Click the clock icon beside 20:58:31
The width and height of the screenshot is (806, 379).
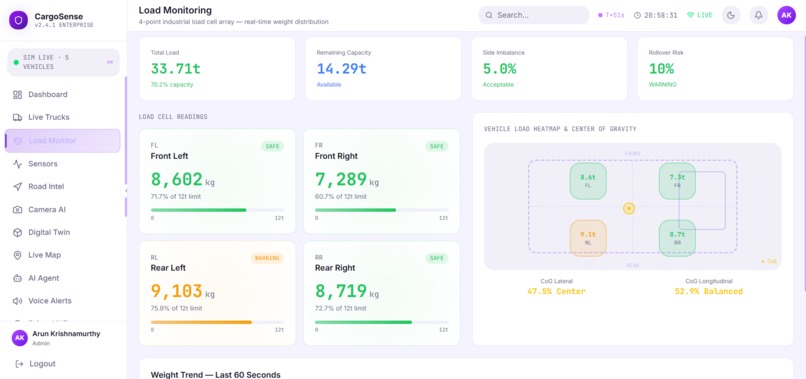[637, 15]
